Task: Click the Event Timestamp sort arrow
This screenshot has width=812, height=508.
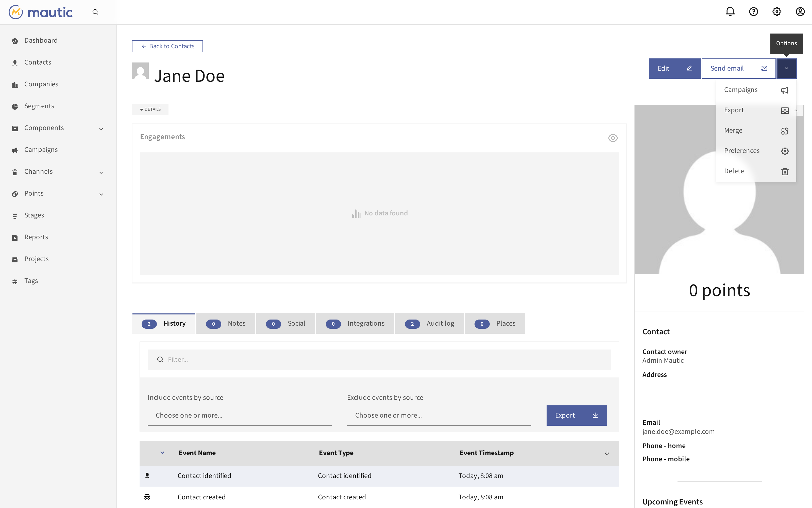Action: [607, 453]
